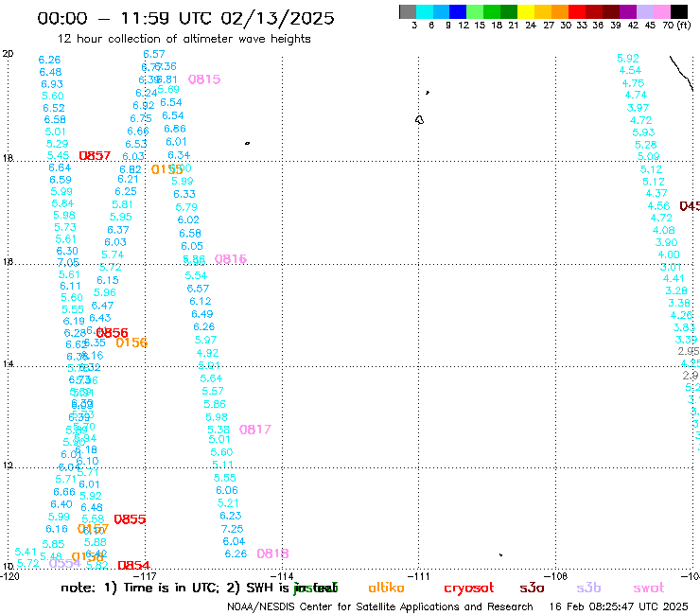Click the wave height value 6.47
Screen dimensions: 700x615
coord(103,306)
